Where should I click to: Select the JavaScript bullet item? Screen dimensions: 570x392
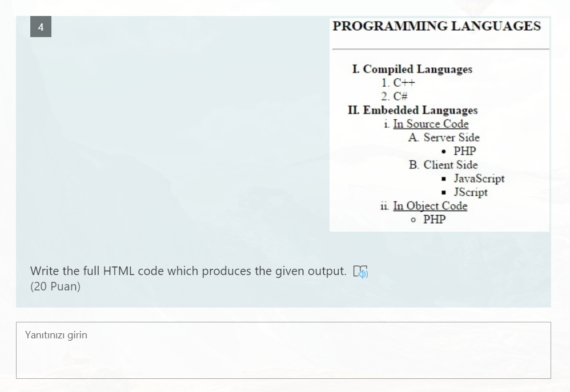point(479,179)
